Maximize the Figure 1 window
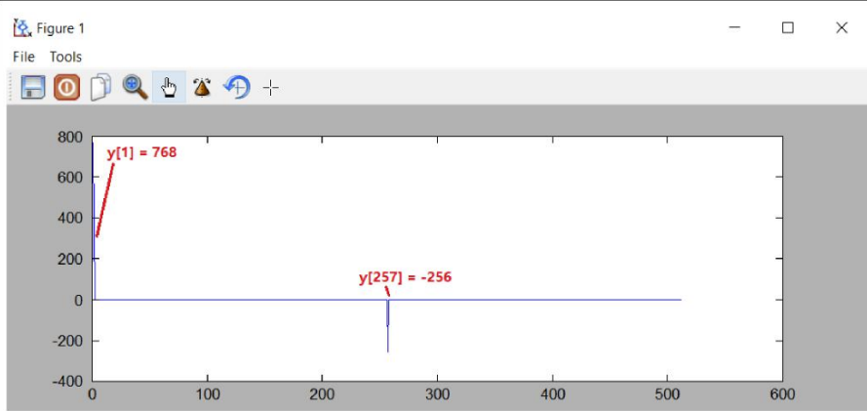Image resolution: width=868 pixels, height=411 pixels. click(x=788, y=27)
